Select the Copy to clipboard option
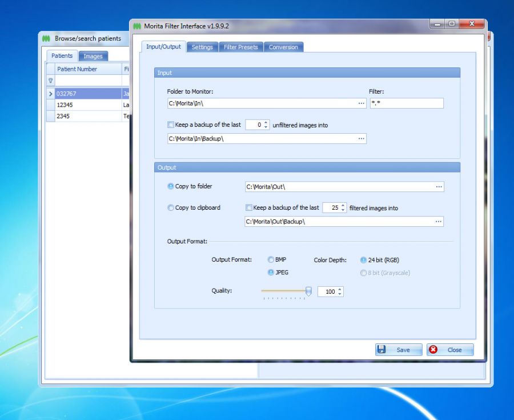The height and width of the screenshot is (420, 514). tap(170, 207)
